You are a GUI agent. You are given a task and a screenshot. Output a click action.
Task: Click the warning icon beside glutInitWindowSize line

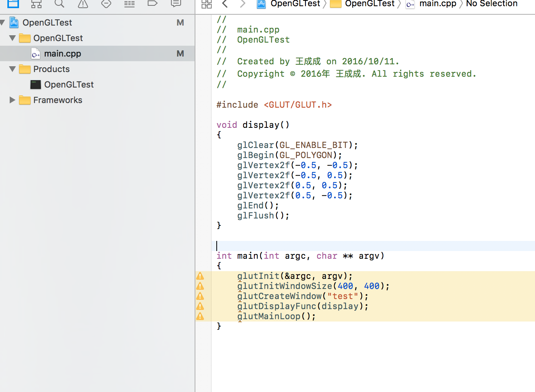[200, 286]
